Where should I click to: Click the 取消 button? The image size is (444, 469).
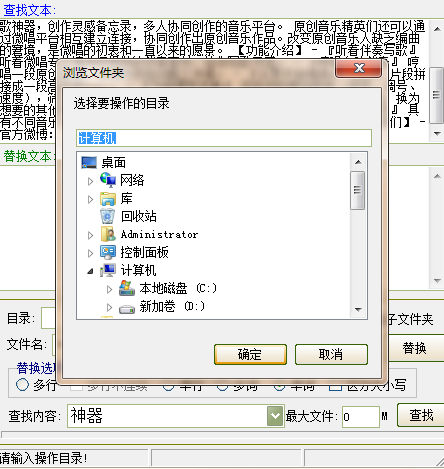tap(331, 354)
